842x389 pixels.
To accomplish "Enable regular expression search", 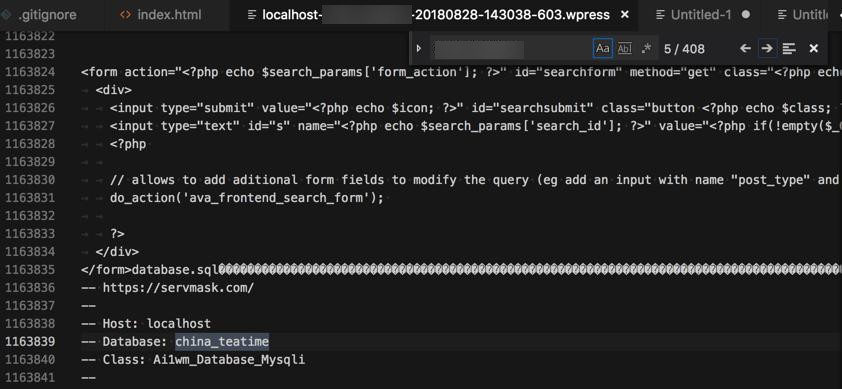I will pos(647,49).
